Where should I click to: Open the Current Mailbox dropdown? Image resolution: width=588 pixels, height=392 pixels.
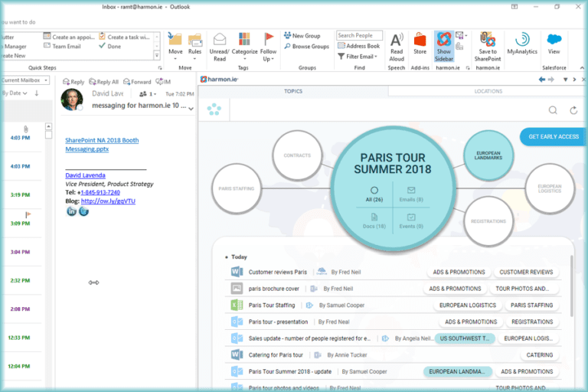(24, 80)
